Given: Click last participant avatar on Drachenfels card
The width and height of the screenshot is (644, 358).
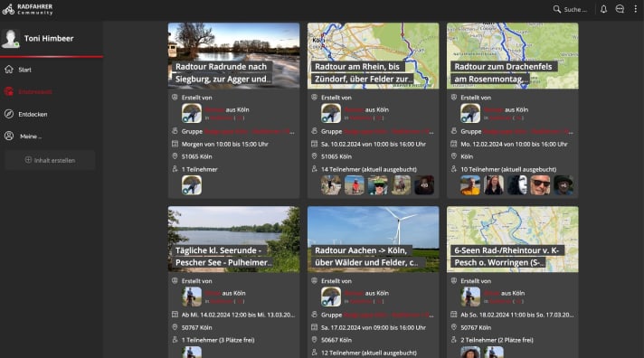Looking at the screenshot, I should (x=563, y=185).
